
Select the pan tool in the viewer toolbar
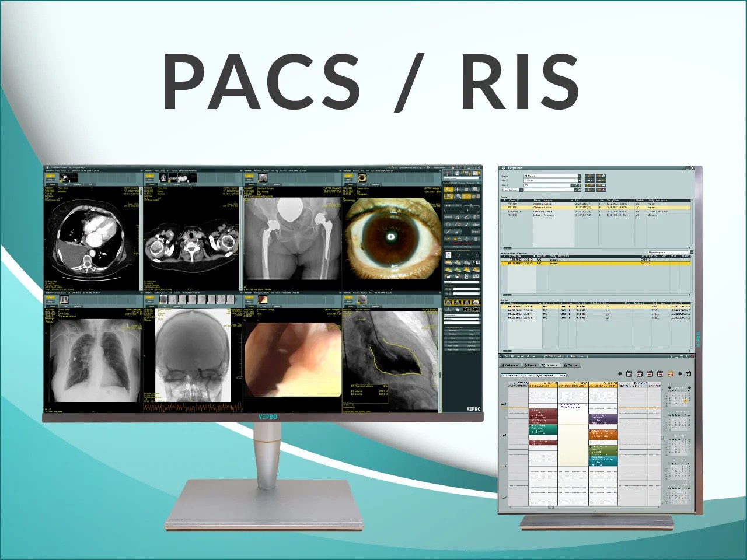pos(458,189)
